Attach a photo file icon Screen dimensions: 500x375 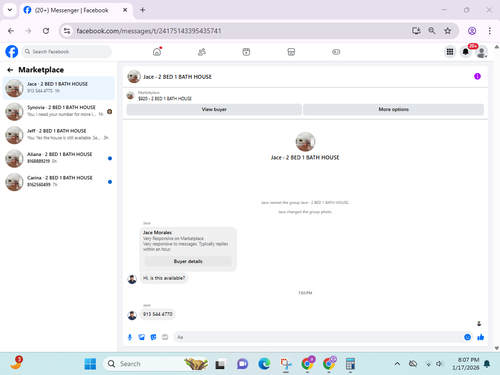click(x=142, y=337)
